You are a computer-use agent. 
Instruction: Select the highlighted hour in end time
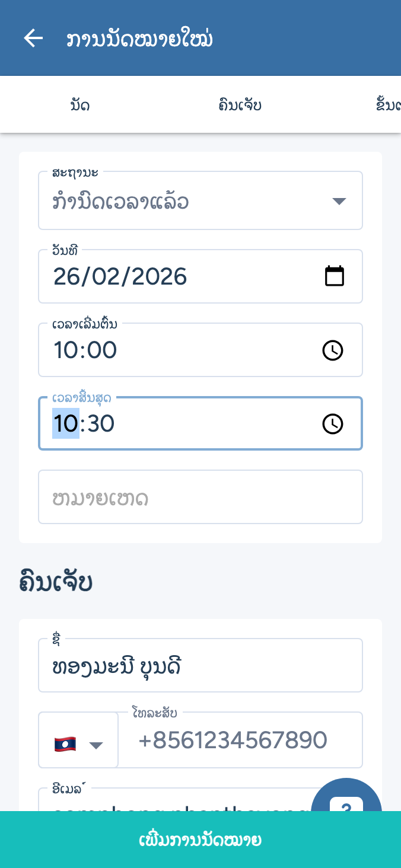(65, 424)
